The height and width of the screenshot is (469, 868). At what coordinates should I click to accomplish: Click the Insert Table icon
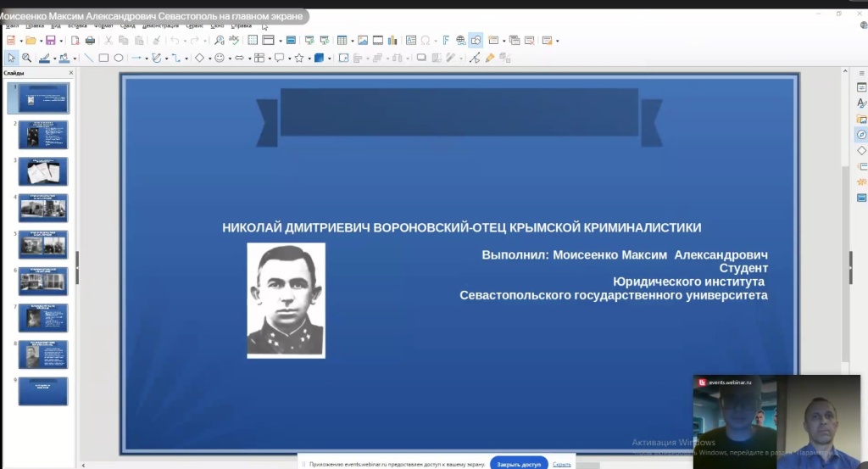point(342,41)
